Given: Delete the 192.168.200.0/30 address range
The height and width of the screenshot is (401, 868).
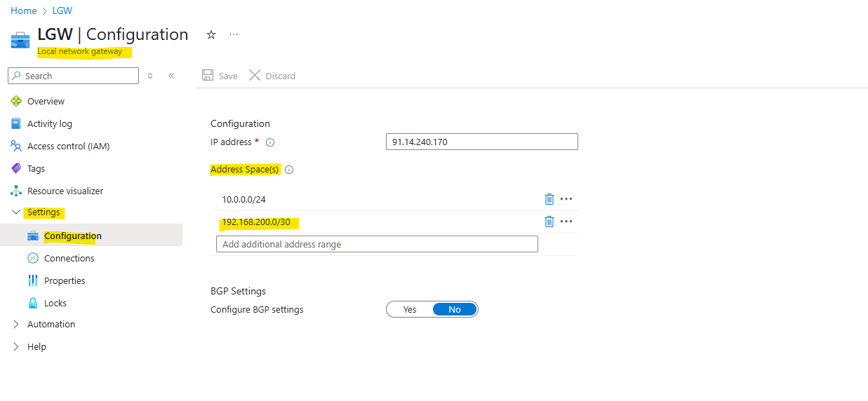Looking at the screenshot, I should click(x=549, y=222).
